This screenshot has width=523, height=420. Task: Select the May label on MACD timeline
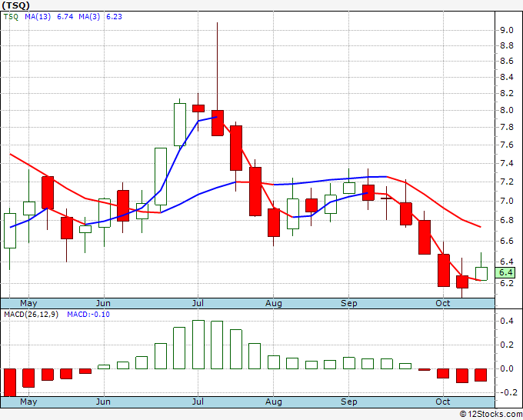click(x=28, y=402)
